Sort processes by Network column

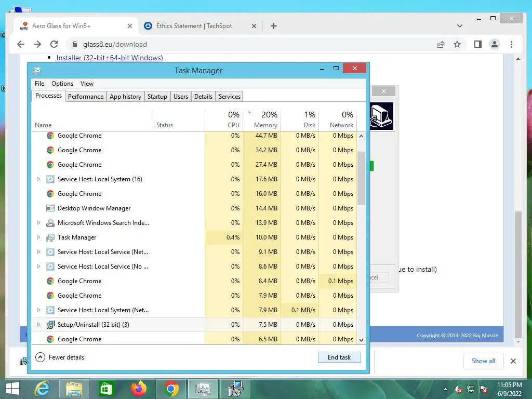(338, 120)
